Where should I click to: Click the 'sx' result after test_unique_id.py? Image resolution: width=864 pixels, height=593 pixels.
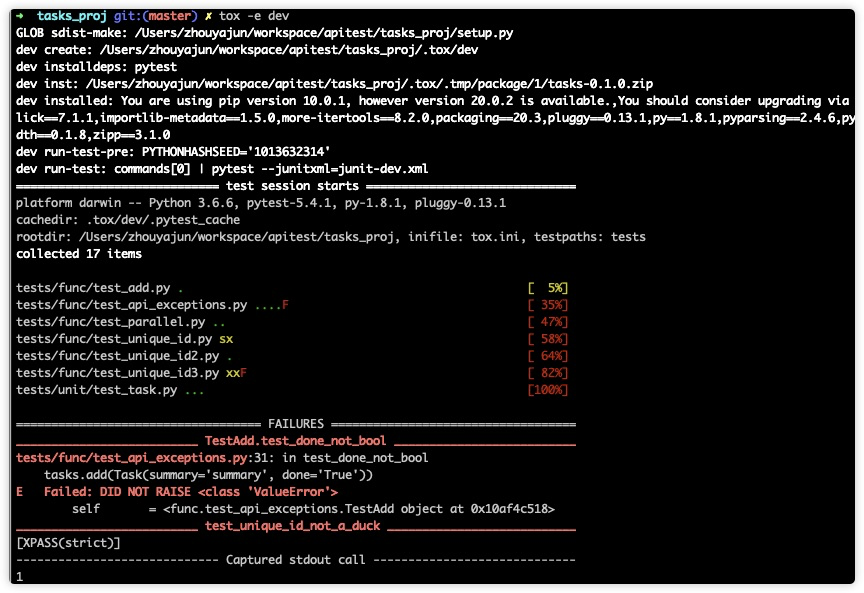[226, 339]
